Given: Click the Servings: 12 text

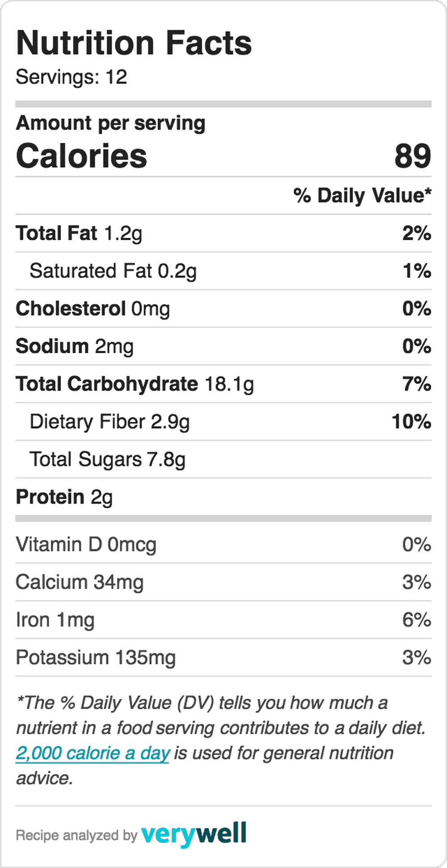Looking at the screenshot, I should pyautogui.click(x=72, y=77).
